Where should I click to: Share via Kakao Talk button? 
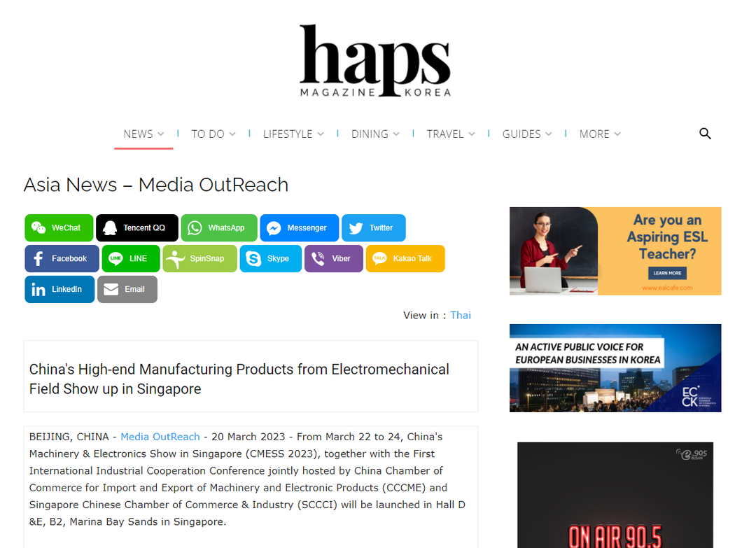tap(405, 259)
